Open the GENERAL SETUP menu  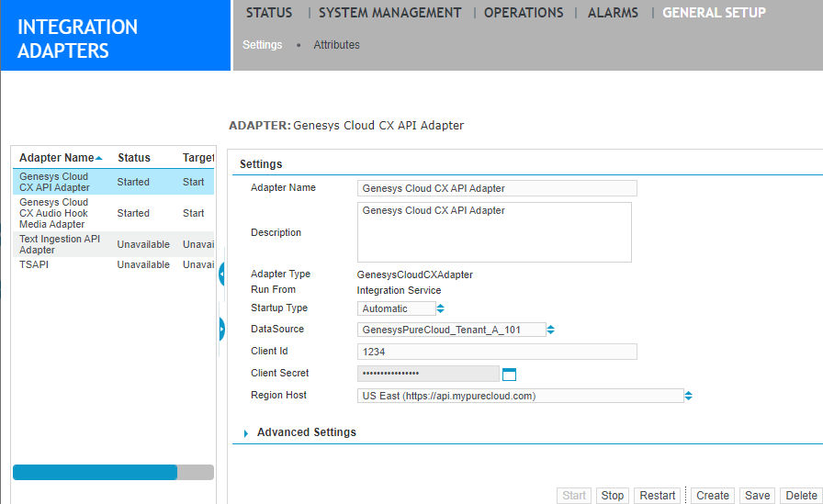click(x=714, y=13)
